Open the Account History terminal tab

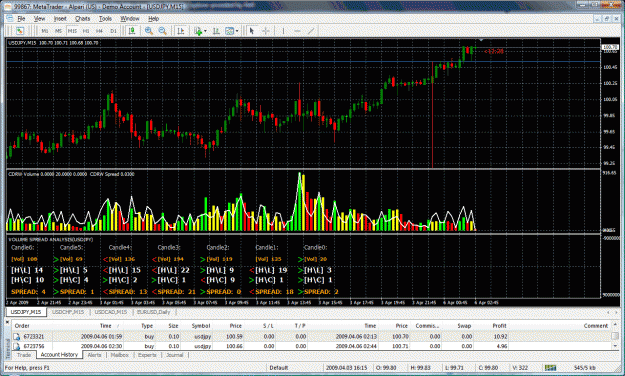click(59, 354)
